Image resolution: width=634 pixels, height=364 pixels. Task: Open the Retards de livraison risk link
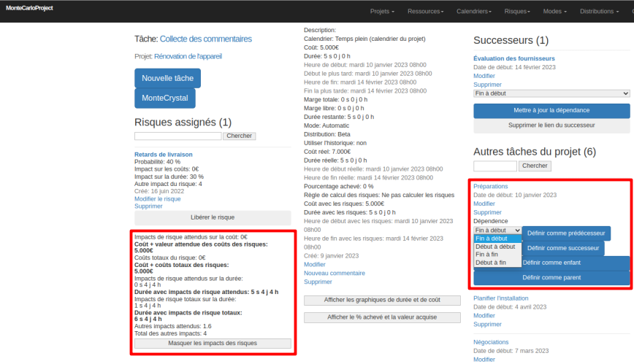click(x=163, y=155)
